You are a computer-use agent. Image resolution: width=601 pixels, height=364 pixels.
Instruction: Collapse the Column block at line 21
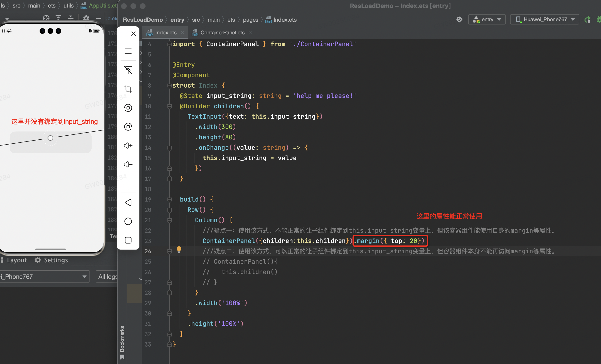(x=170, y=220)
